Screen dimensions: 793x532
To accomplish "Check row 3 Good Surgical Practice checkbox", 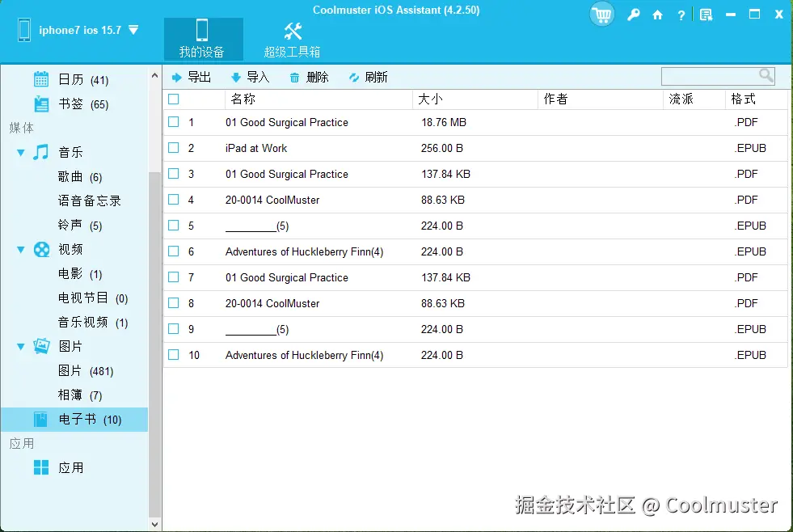I will point(174,174).
